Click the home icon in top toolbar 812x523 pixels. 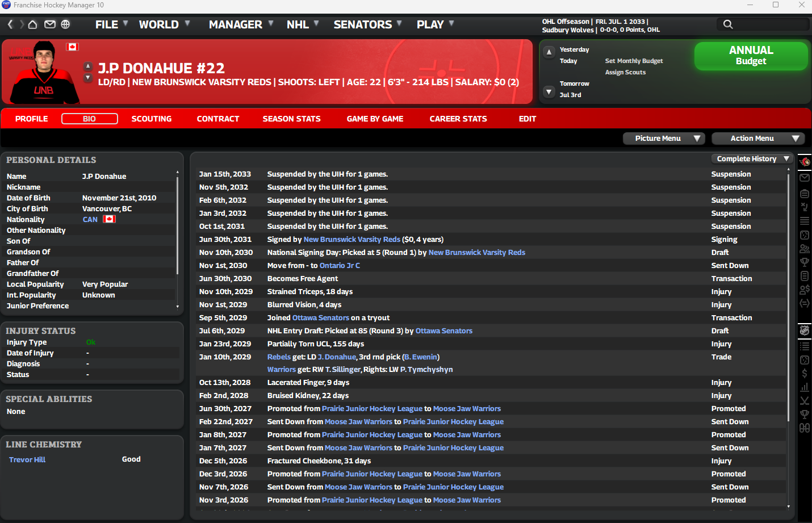33,24
